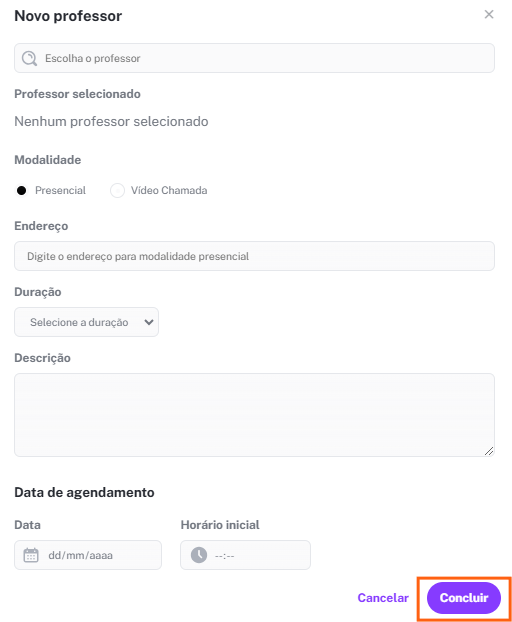Click the Cancelar link
This screenshot has width=512, height=622.
(383, 598)
